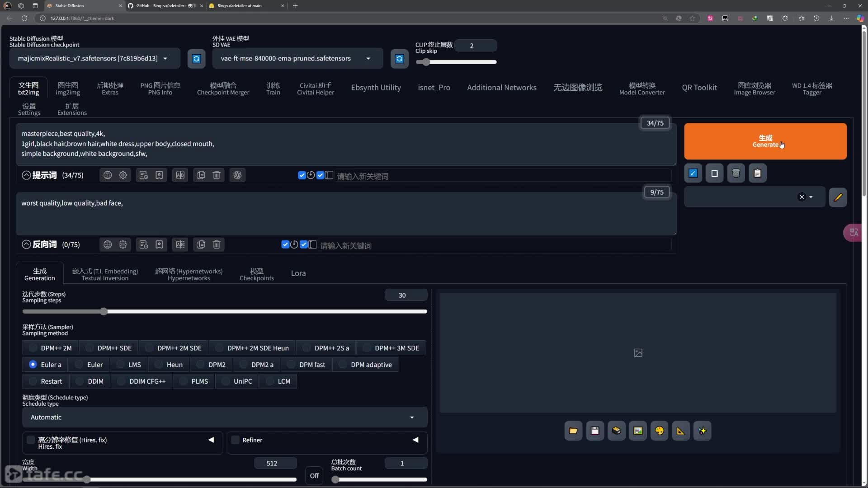The height and width of the screenshot is (488, 868).
Task: Clear negative prompt with trash icon
Action: pos(217,244)
